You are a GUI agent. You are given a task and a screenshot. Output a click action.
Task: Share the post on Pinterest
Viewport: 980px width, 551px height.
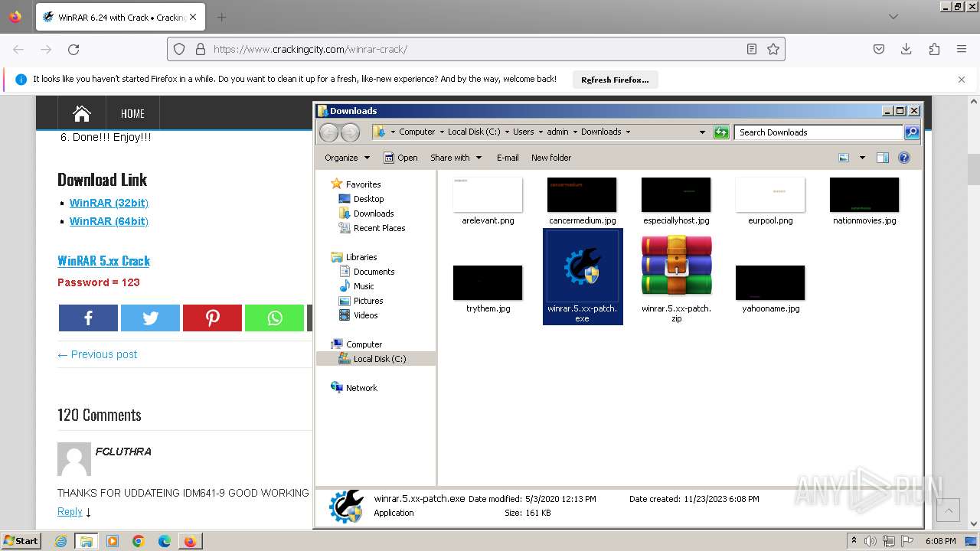tap(212, 318)
